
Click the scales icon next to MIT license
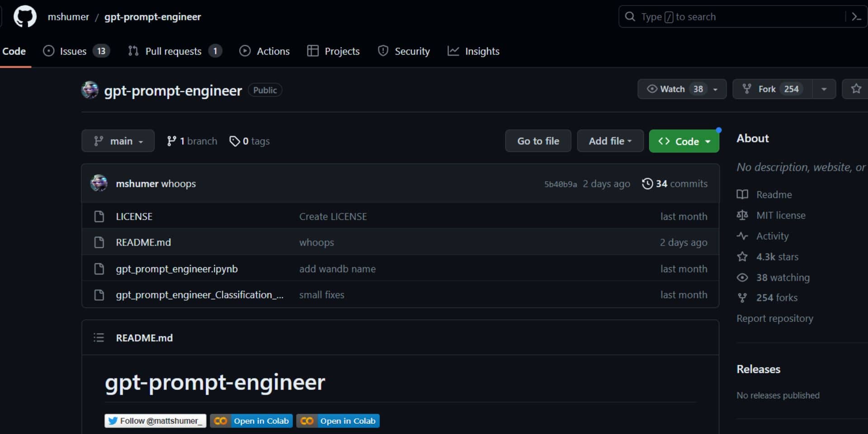(x=742, y=215)
